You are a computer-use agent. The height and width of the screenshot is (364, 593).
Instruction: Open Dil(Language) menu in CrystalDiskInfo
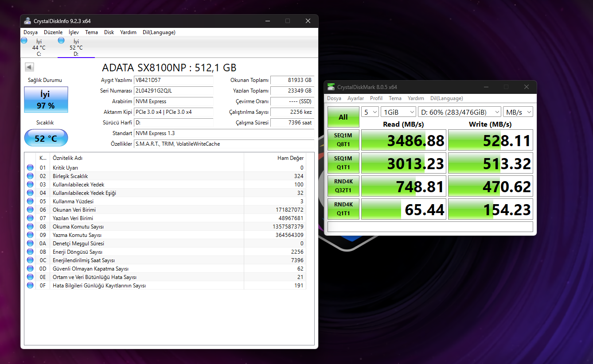click(x=159, y=32)
